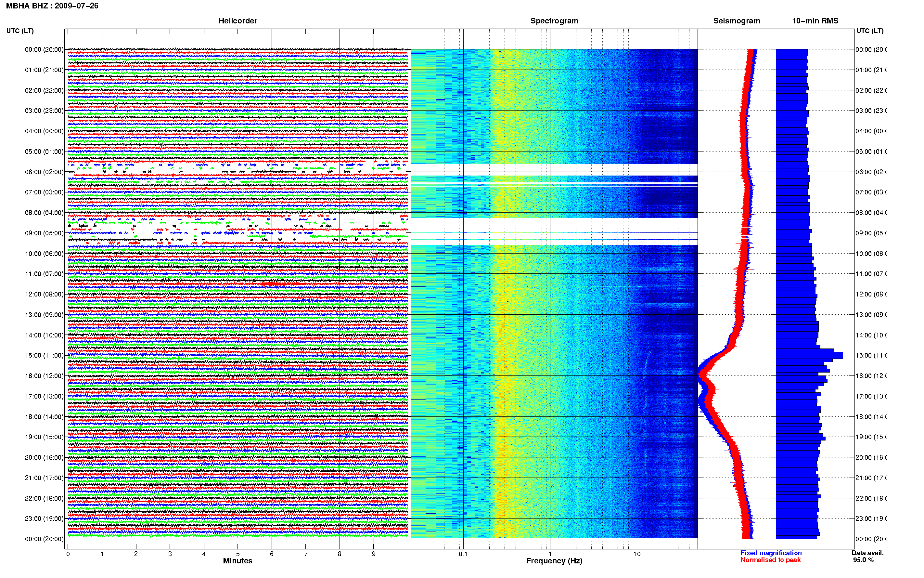
Task: Click the right UTC (LT) axis label
Action: [870, 31]
